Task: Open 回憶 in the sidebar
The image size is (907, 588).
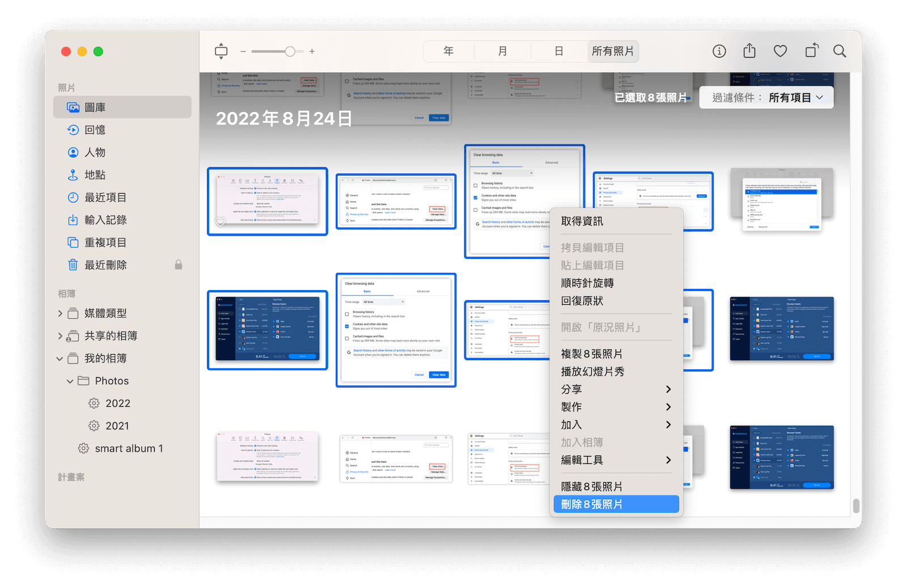Action: coord(122,130)
